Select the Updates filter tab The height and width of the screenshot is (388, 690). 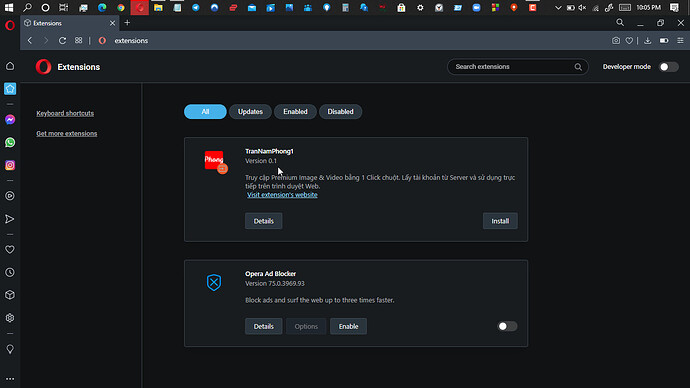pos(250,112)
